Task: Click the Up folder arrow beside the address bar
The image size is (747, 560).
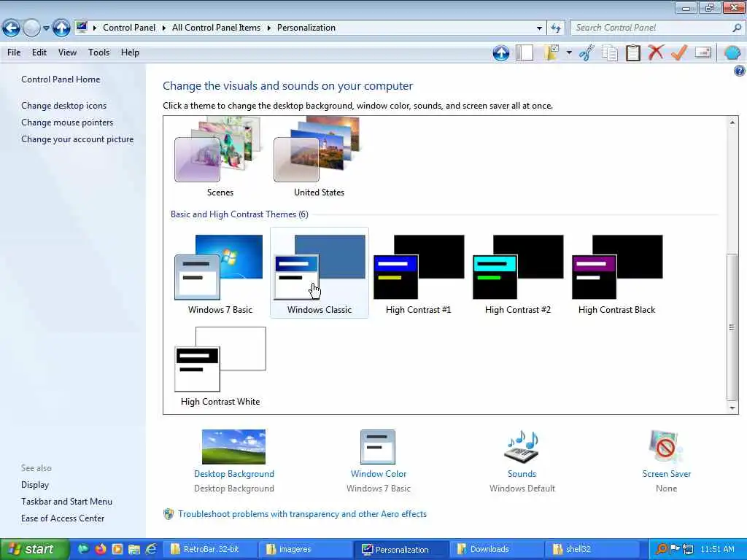Action: tap(61, 28)
